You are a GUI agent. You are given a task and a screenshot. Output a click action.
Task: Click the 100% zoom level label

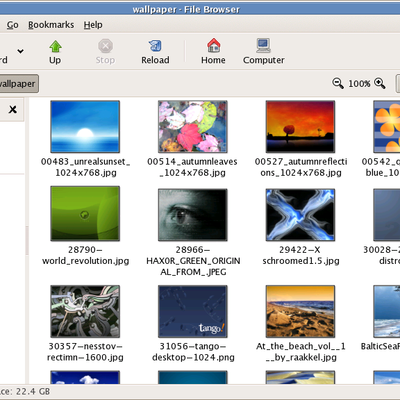coord(359,83)
